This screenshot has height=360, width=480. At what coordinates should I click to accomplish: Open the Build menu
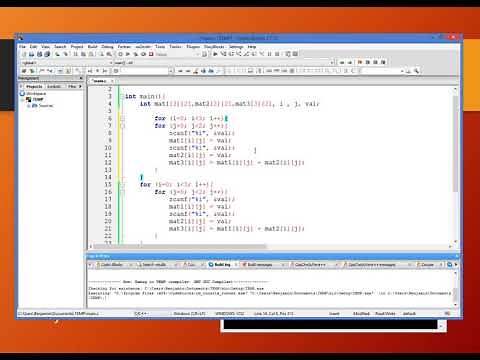(92, 47)
